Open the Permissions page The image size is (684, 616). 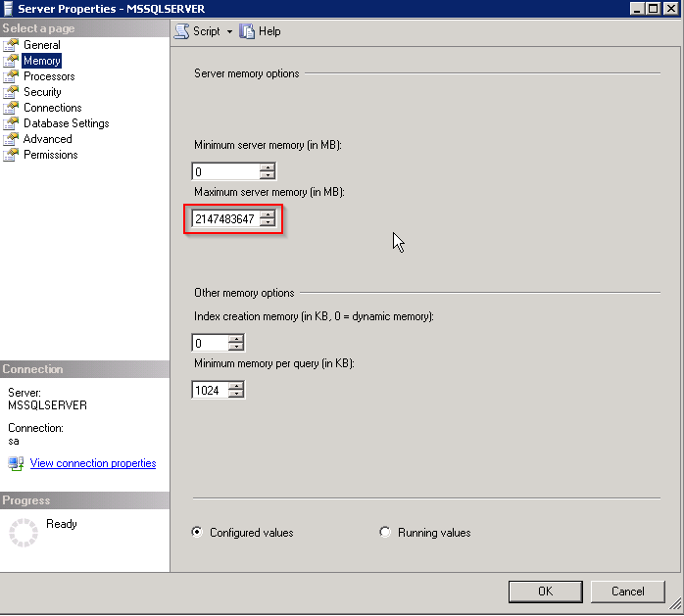tap(51, 155)
